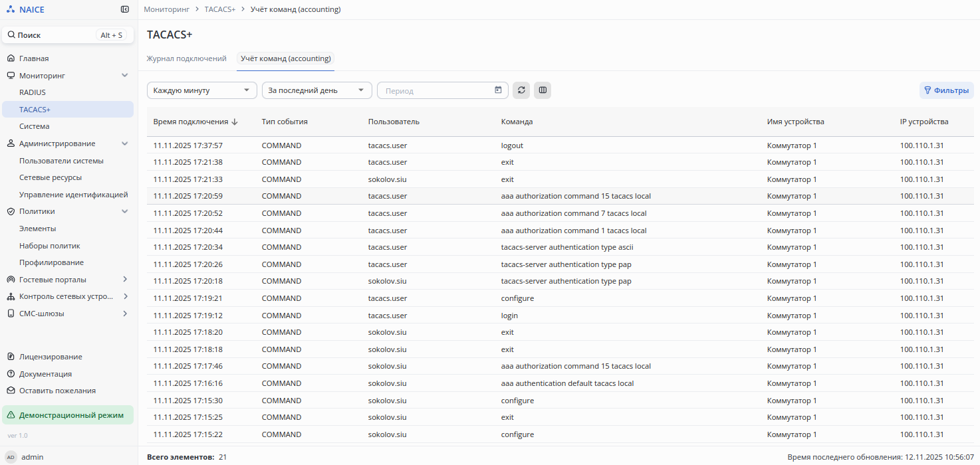The height and width of the screenshot is (465, 980).
Task: Expand the СМС-шлюзы section
Action: (x=124, y=314)
